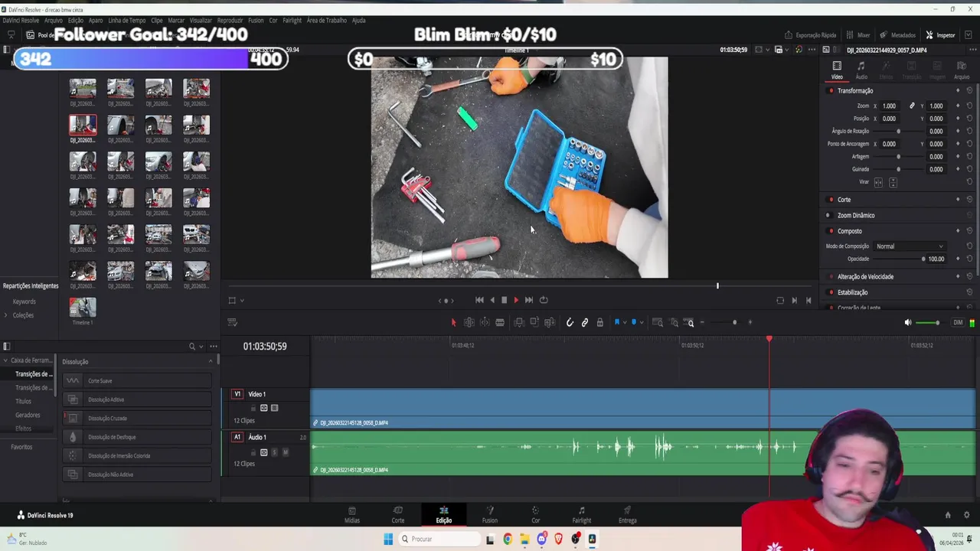Open the Fusion page tab
Image resolution: width=980 pixels, height=551 pixels.
click(x=490, y=515)
